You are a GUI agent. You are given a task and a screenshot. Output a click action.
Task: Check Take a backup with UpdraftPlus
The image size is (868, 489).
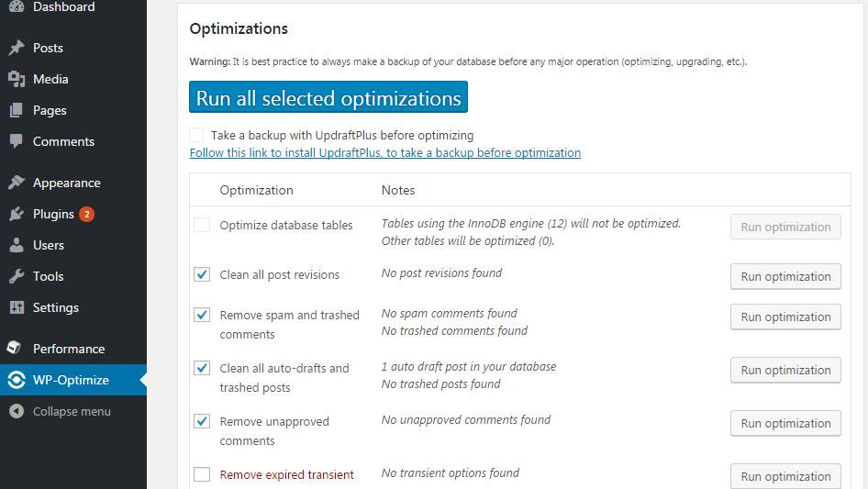[x=196, y=135]
